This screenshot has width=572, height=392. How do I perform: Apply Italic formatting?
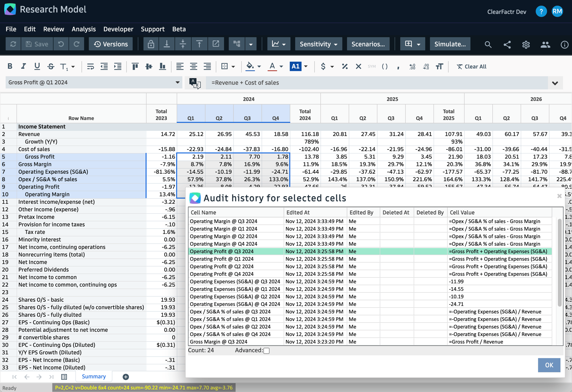coord(23,66)
